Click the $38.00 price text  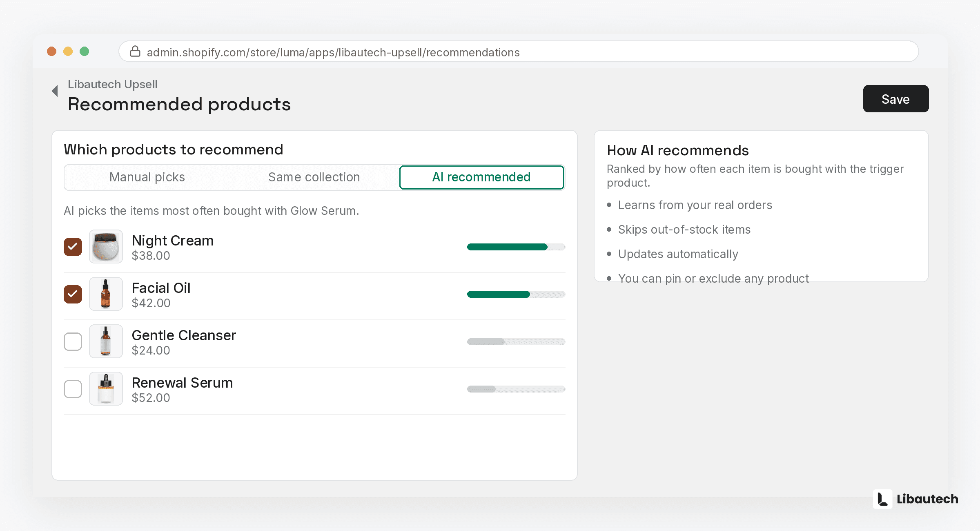151,256
